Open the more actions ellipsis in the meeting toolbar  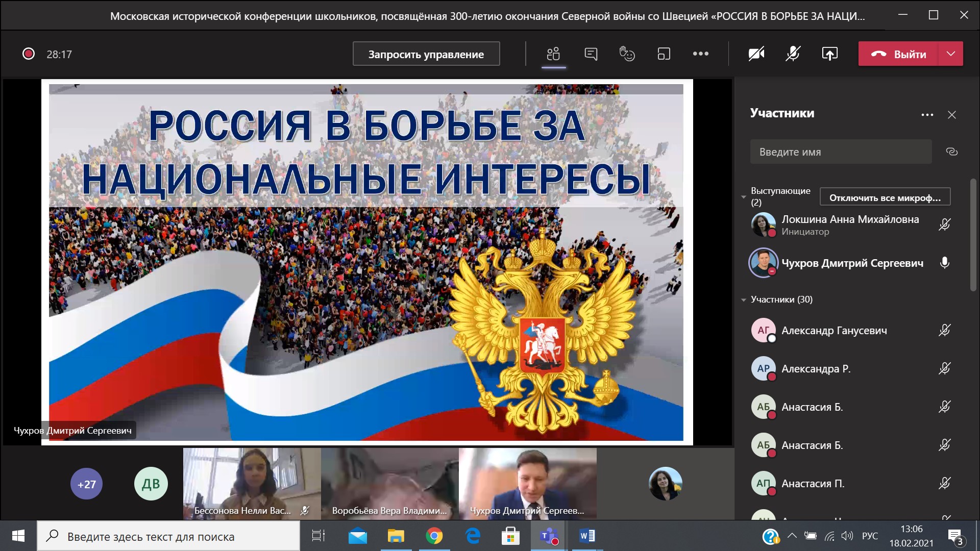click(700, 54)
